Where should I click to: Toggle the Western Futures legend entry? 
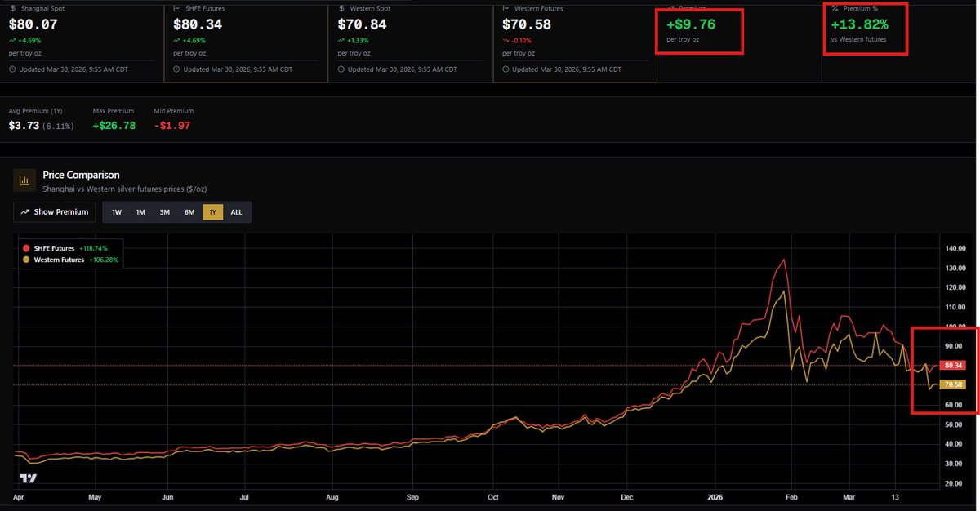[x=71, y=260]
